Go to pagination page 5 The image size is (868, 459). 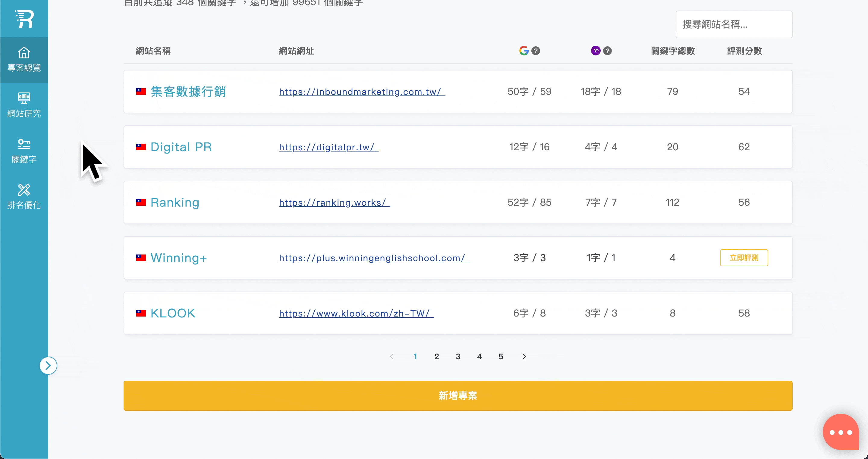(x=501, y=357)
